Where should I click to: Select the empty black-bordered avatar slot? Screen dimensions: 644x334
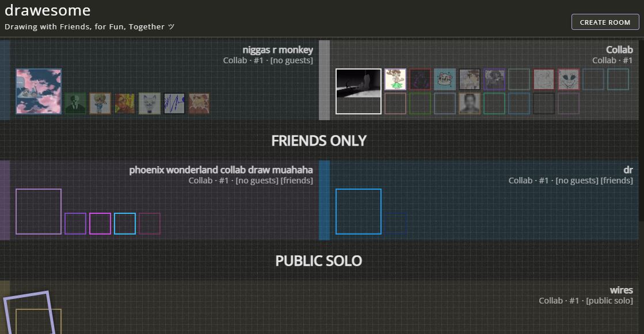[544, 103]
